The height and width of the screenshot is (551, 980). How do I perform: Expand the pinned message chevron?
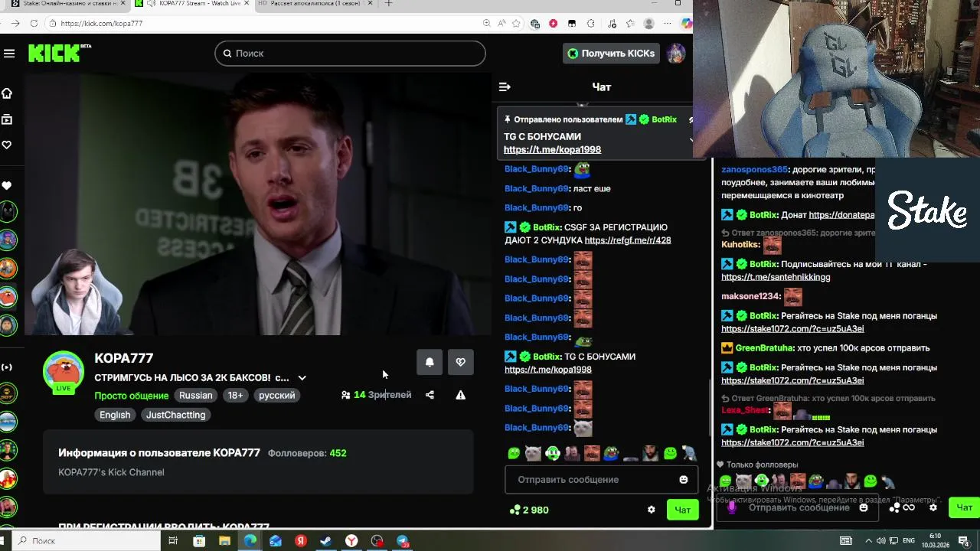(691, 140)
